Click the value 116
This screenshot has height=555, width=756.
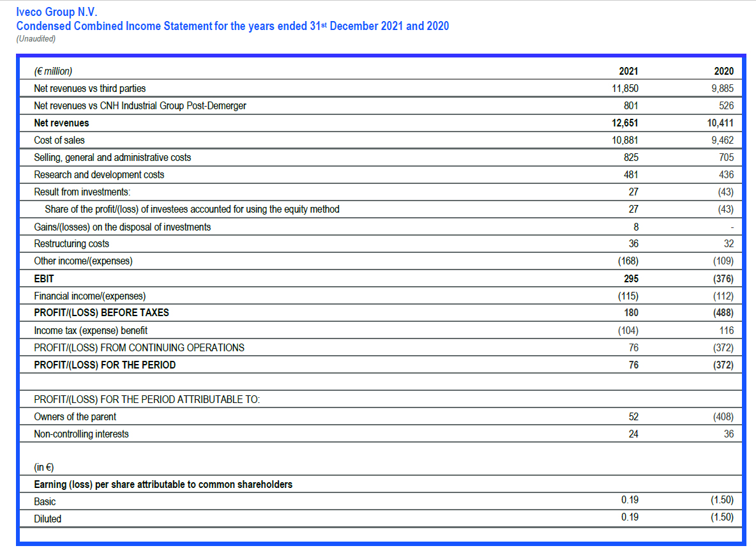tap(727, 331)
